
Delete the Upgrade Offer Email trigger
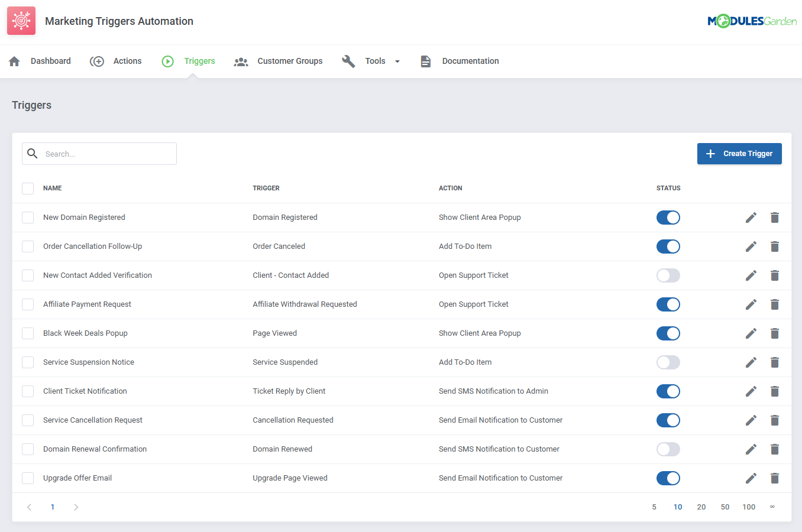coord(775,478)
